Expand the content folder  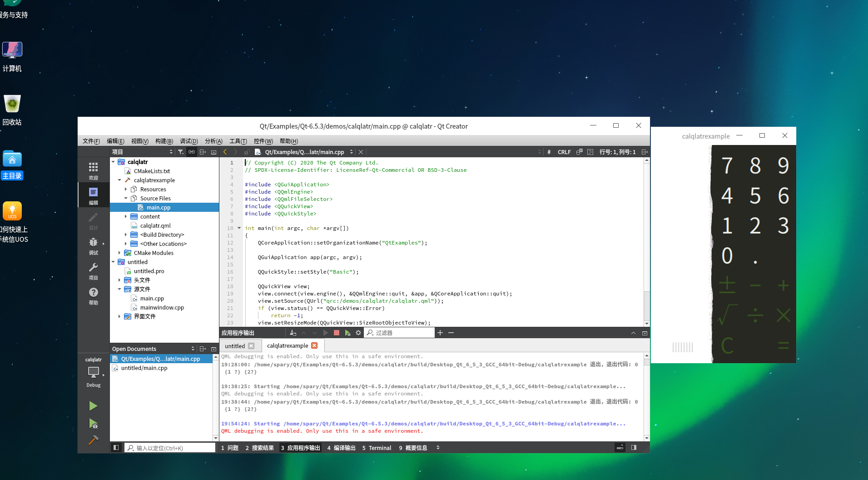[x=126, y=216]
